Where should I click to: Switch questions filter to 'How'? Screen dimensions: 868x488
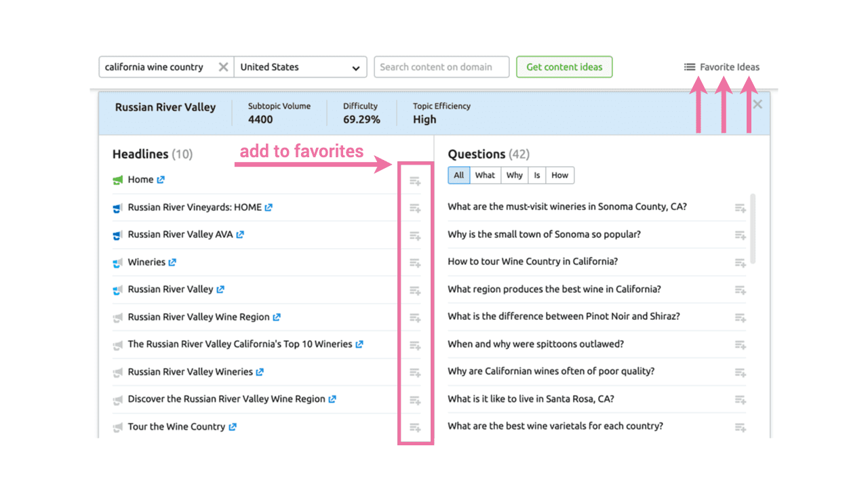(x=559, y=175)
